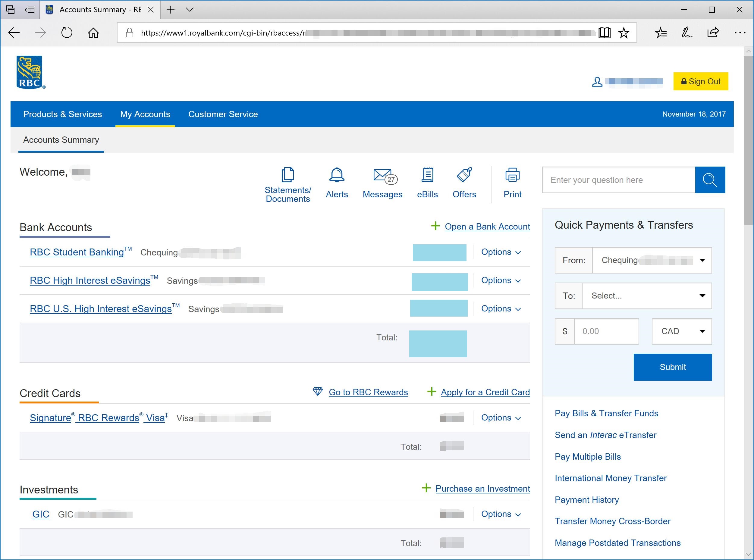Click Open a Bank Account link
Image resolution: width=754 pixels, height=560 pixels.
pos(487,227)
